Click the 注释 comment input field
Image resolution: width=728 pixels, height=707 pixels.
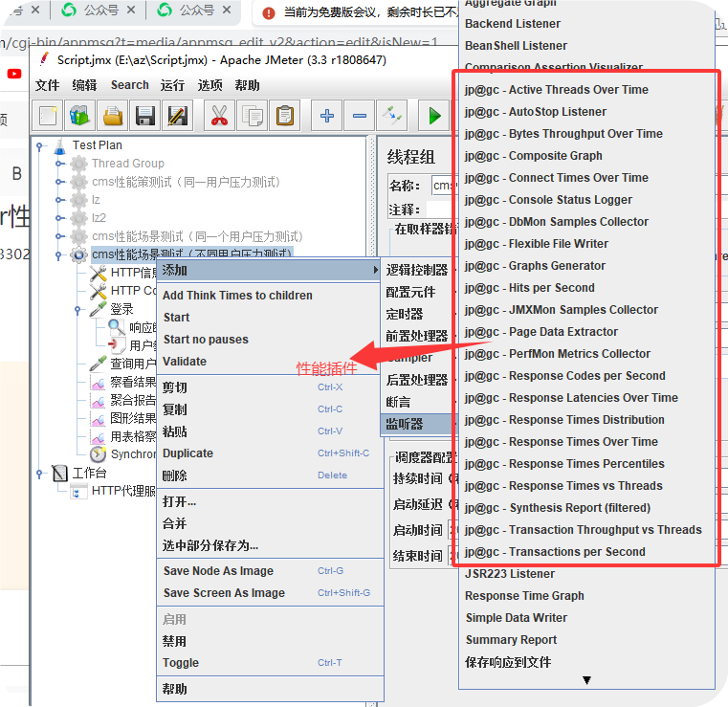(x=442, y=210)
